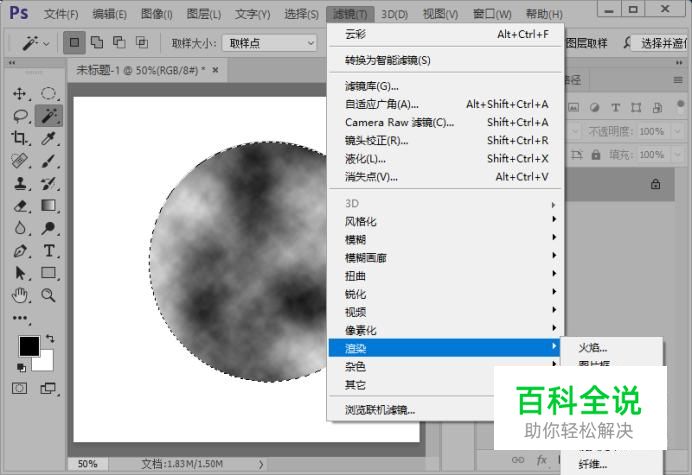The height and width of the screenshot is (475, 692).
Task: Select the History Brush tool
Action: [49, 183]
